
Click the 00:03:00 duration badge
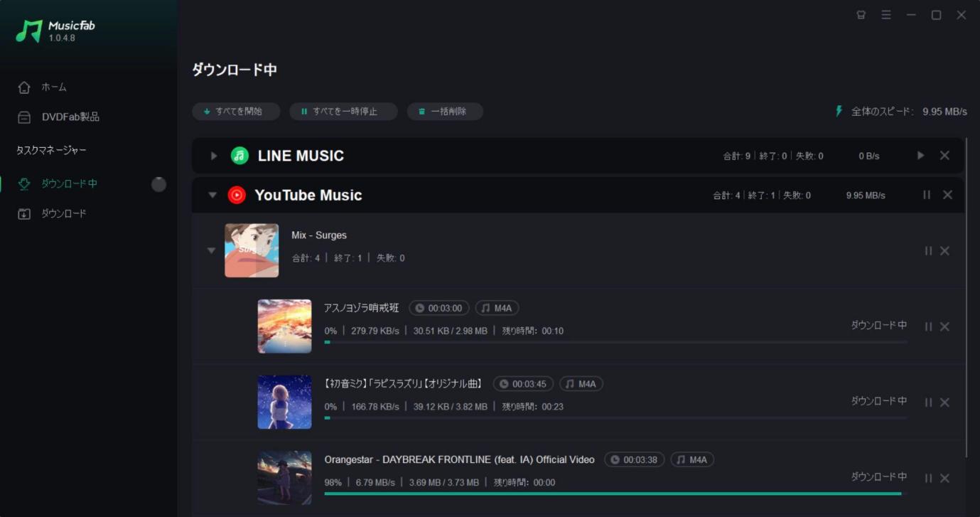click(x=439, y=308)
